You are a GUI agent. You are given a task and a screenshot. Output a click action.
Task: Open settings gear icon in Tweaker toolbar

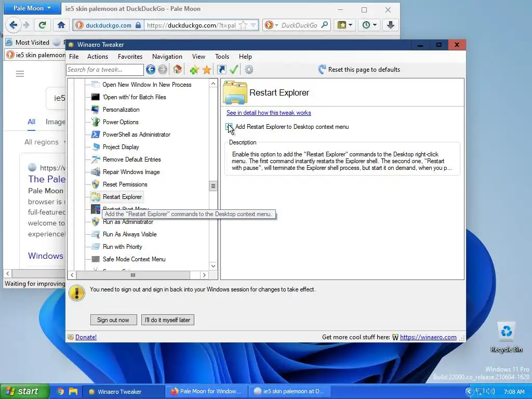(249, 70)
